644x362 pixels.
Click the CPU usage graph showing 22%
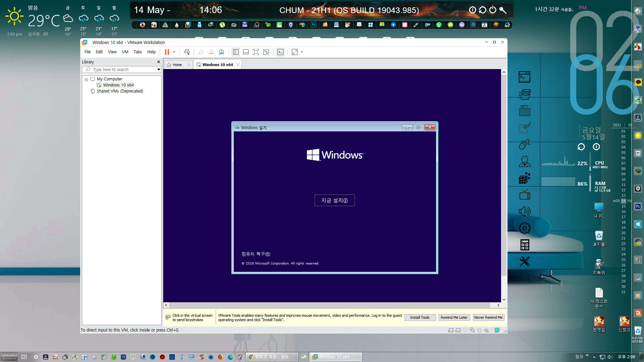point(558,161)
